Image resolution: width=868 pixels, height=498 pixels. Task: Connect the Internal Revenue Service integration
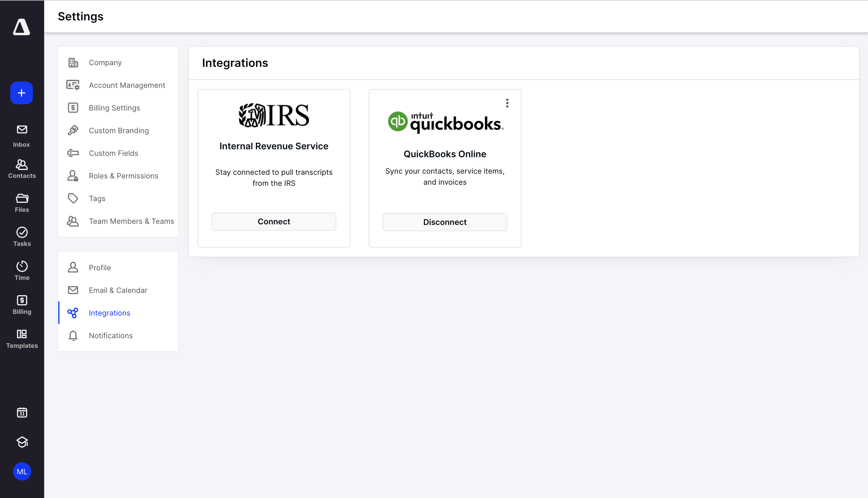[274, 222]
